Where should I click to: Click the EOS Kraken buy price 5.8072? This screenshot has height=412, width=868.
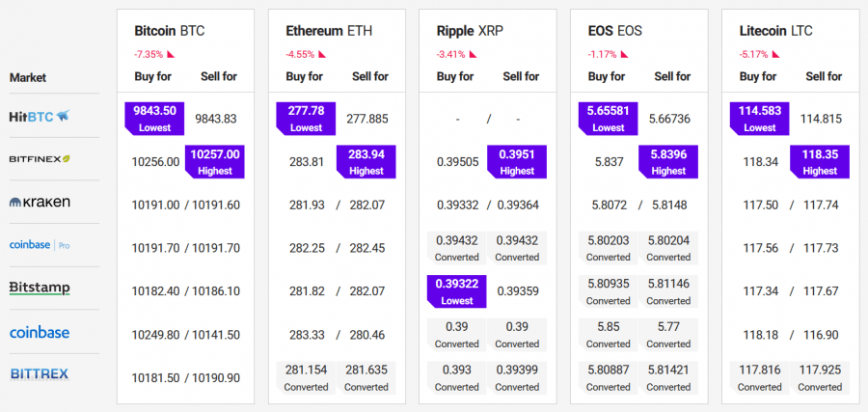(x=609, y=206)
